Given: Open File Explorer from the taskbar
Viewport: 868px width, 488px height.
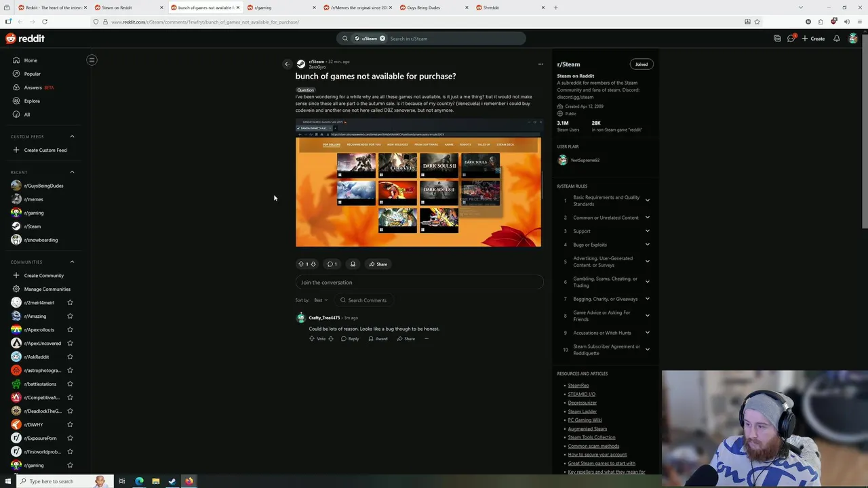Looking at the screenshot, I should (x=155, y=481).
